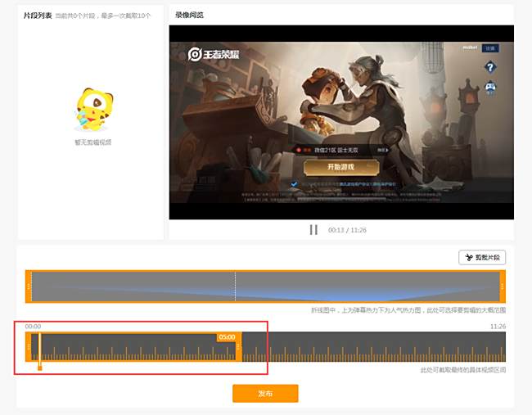Pause the recording preview playback
The image size is (532, 415).
pos(313,230)
